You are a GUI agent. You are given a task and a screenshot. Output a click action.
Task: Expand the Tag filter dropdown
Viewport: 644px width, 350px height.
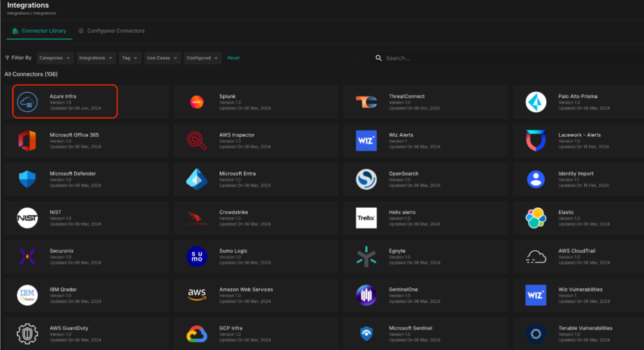130,58
